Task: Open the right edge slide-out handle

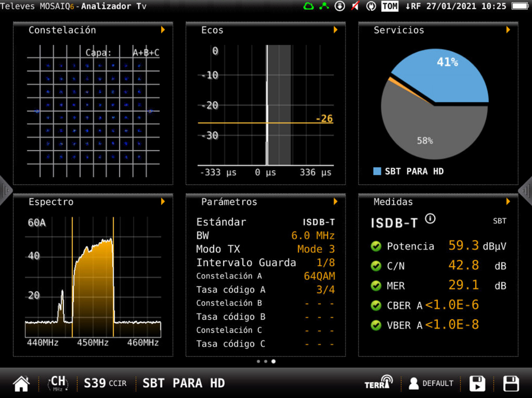Action: tap(526, 190)
